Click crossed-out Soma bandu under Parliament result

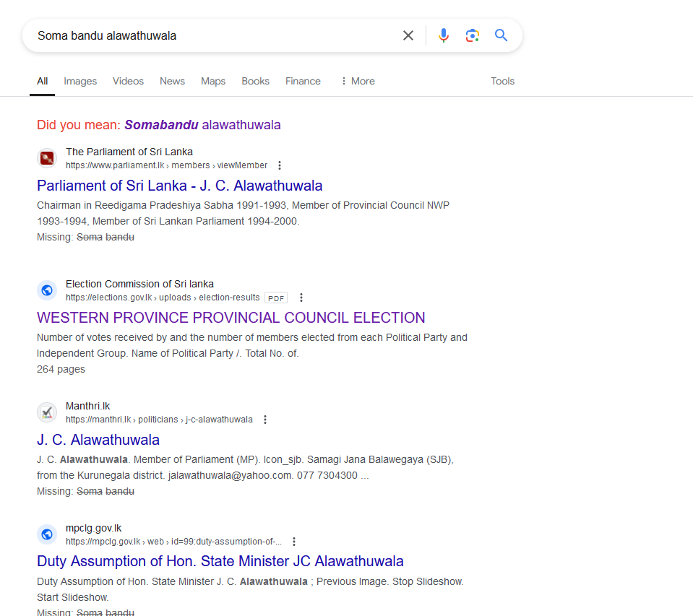pyautogui.click(x=106, y=237)
